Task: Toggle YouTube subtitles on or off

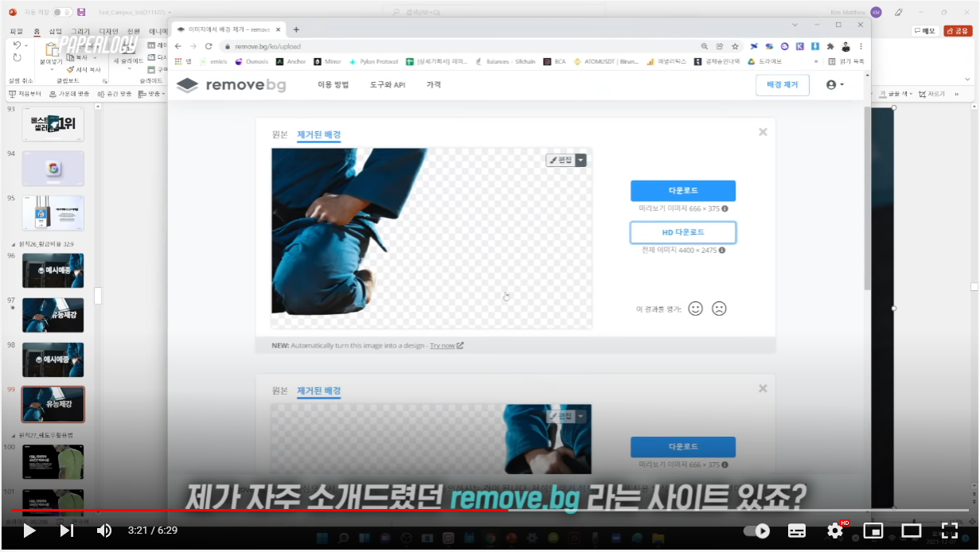Action: pyautogui.click(x=797, y=531)
